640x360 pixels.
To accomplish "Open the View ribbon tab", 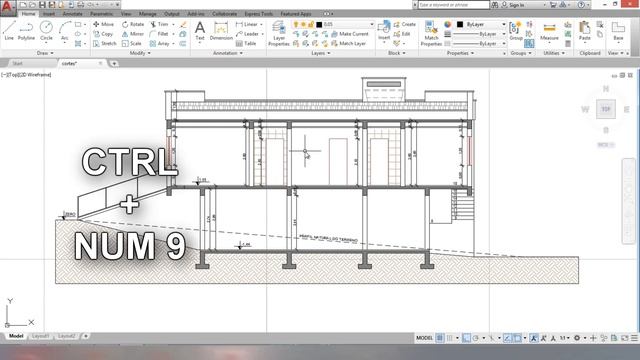I will pos(126,14).
